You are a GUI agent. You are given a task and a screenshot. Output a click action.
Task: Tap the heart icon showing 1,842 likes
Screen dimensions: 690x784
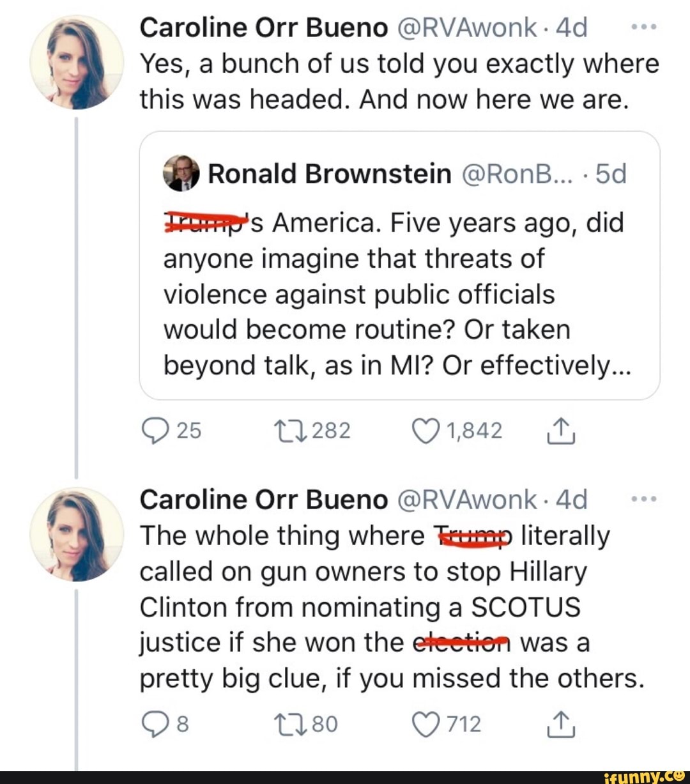tap(427, 430)
